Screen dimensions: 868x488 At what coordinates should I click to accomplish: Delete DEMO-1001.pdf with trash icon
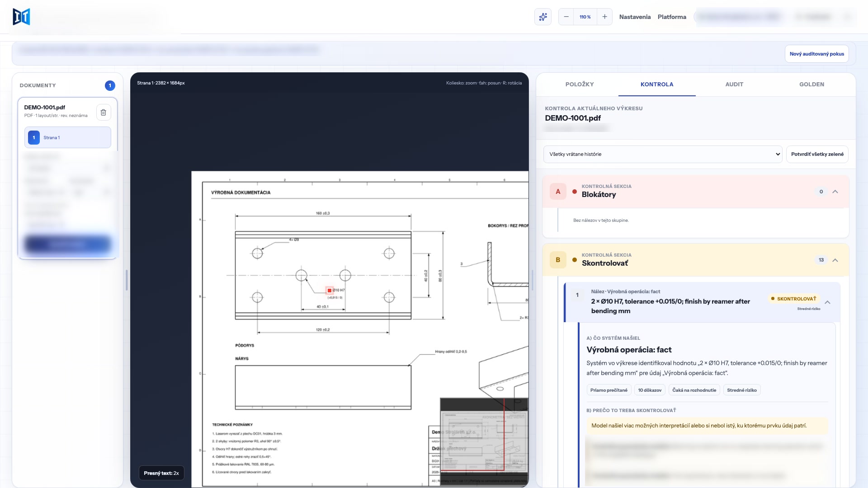103,112
